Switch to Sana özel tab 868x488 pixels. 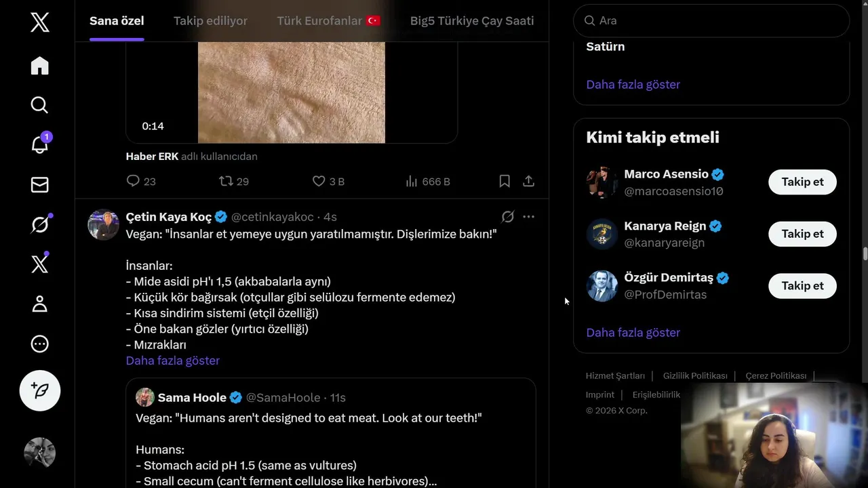point(117,21)
